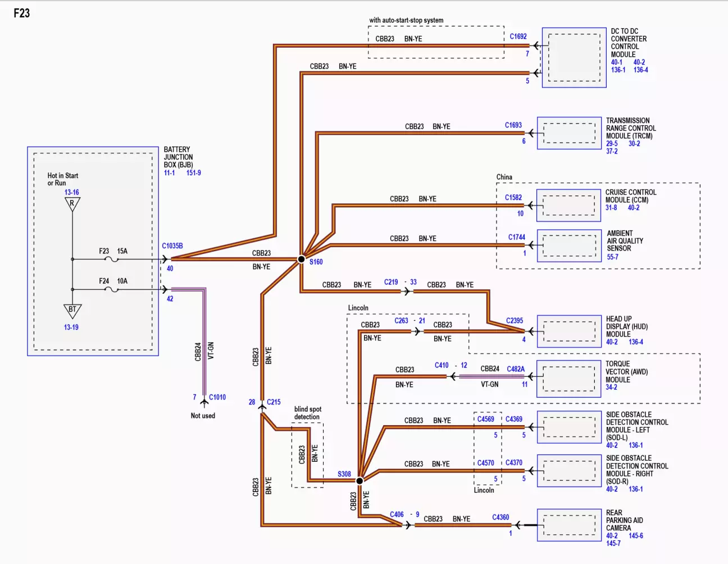Select the F24 10A fuse symbol
The width and height of the screenshot is (728, 564).
(x=112, y=289)
